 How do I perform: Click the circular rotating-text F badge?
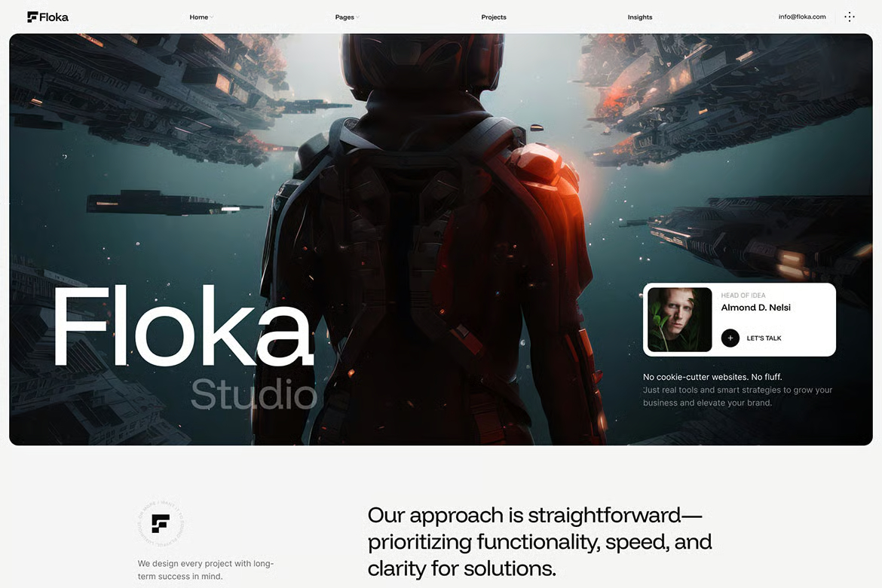tap(161, 524)
